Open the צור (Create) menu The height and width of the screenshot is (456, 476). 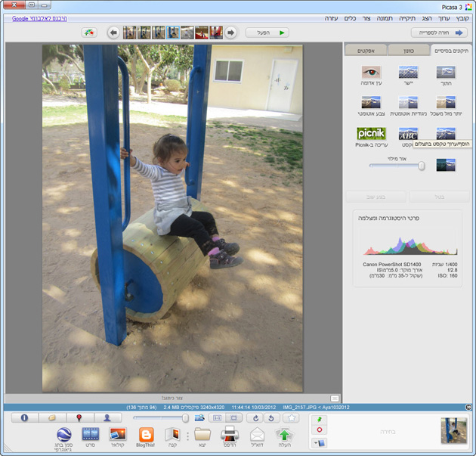366,19
